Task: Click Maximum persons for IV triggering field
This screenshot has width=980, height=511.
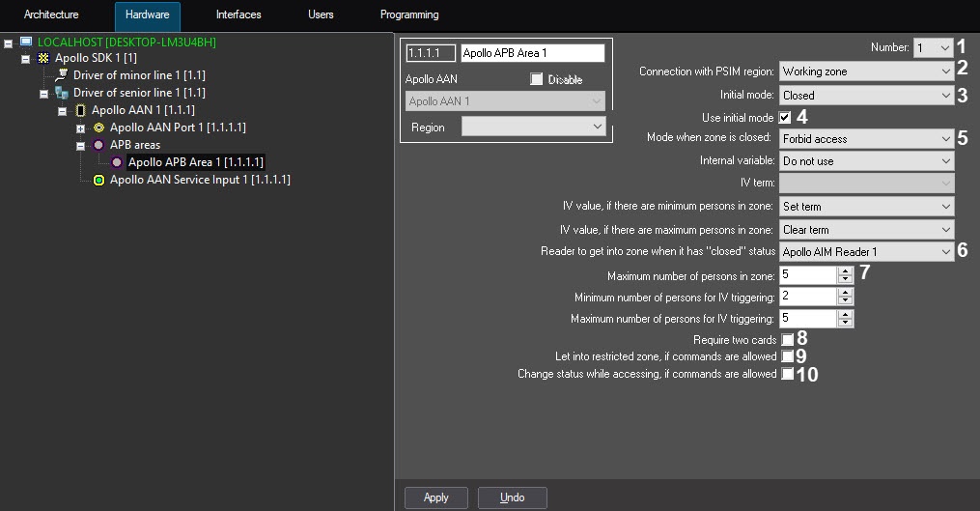Action: click(x=808, y=318)
